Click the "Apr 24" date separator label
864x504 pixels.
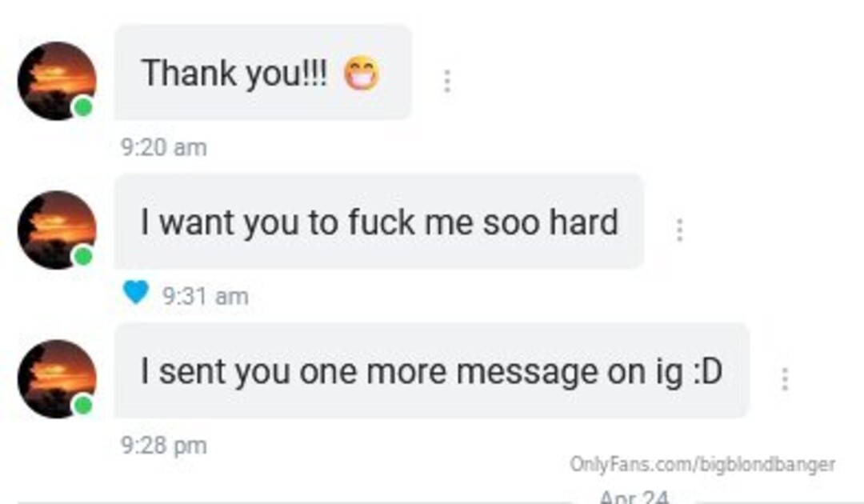point(634,496)
